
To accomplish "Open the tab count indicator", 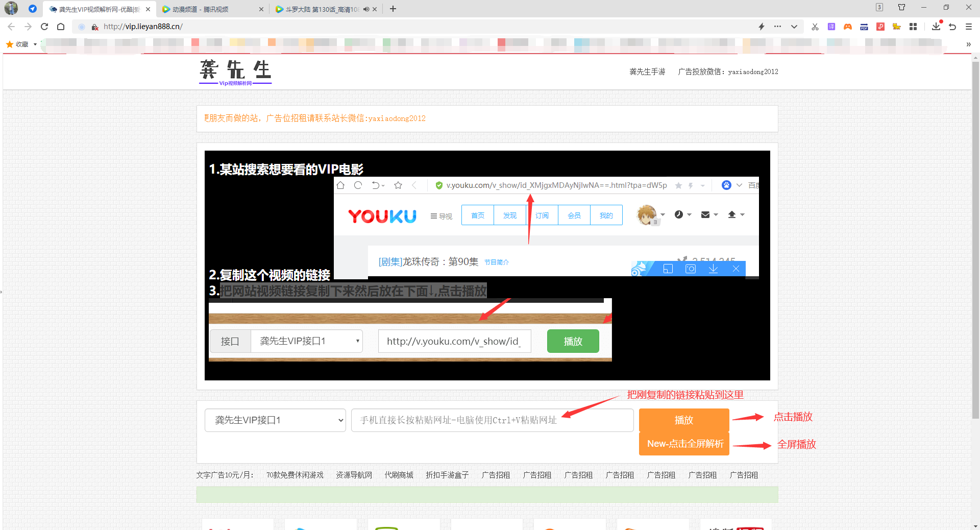I will pos(879,7).
